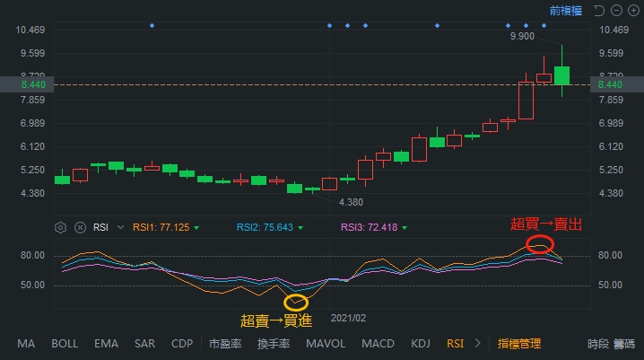Click the 籌碼 button
This screenshot has height=360, width=644.
click(x=624, y=344)
